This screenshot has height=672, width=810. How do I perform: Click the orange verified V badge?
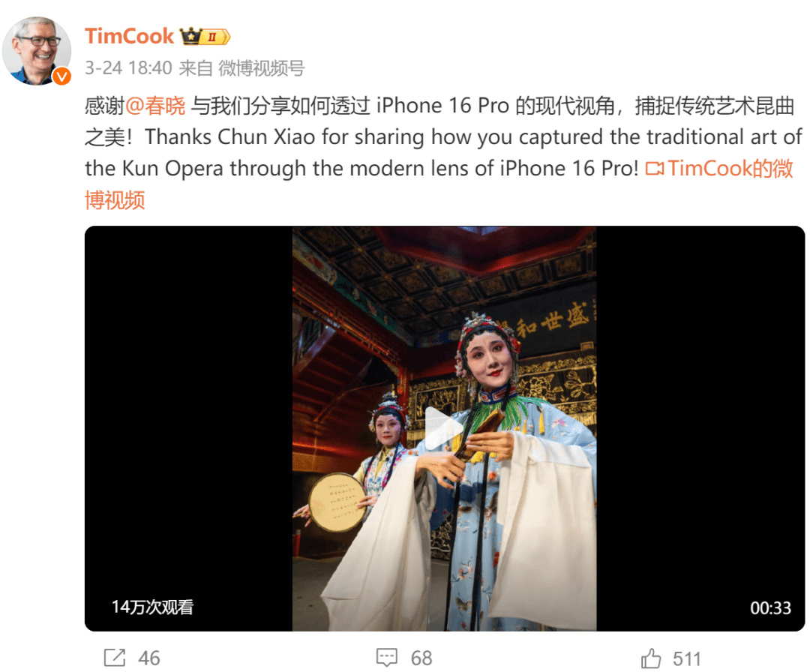tap(62, 77)
